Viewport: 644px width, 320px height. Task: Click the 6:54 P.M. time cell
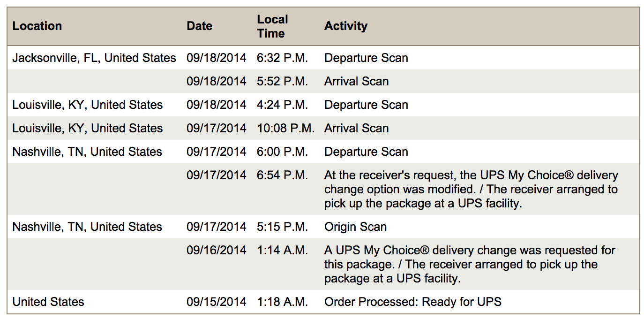coord(282,175)
